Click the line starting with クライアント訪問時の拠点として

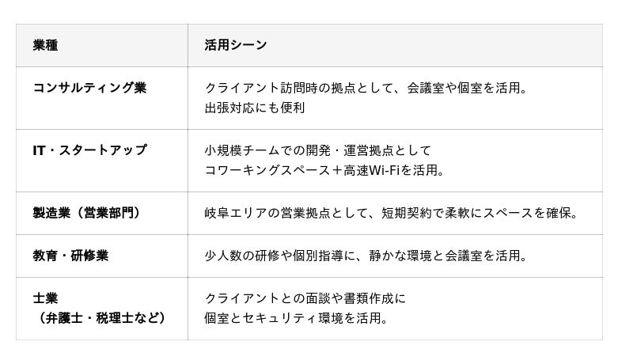tap(366, 88)
